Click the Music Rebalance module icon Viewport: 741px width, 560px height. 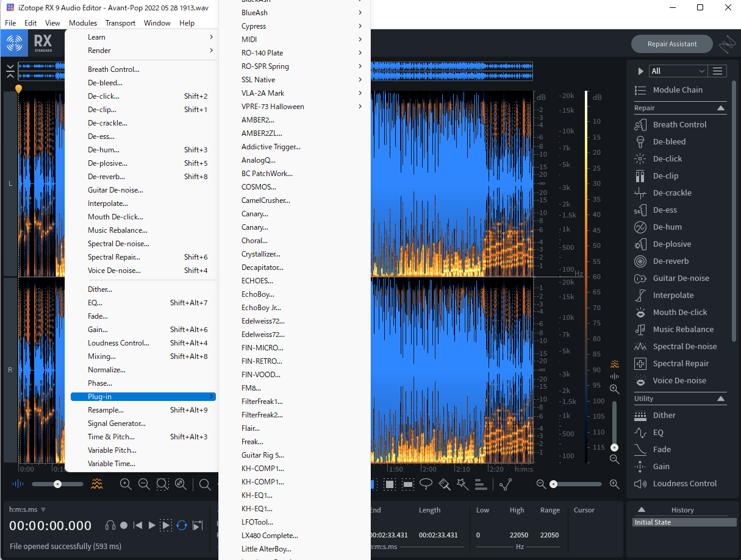[x=640, y=330]
